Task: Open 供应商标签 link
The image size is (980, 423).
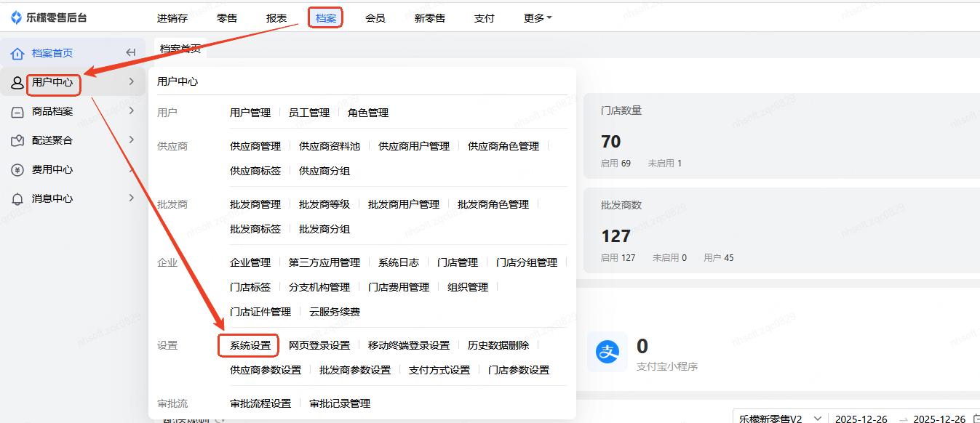Action: pos(255,171)
